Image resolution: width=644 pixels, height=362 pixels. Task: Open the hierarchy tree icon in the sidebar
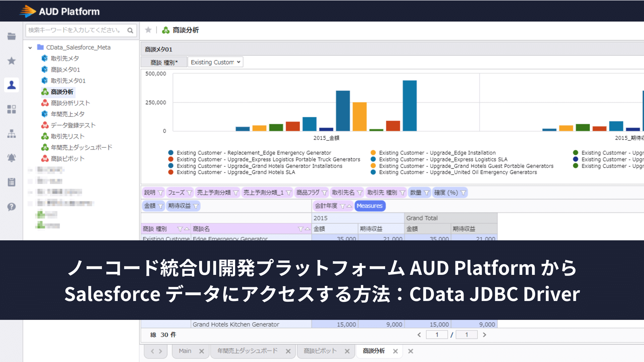pyautogui.click(x=11, y=134)
